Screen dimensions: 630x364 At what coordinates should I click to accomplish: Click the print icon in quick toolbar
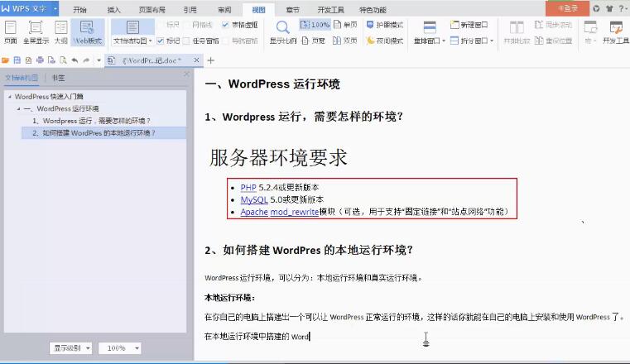[40, 60]
